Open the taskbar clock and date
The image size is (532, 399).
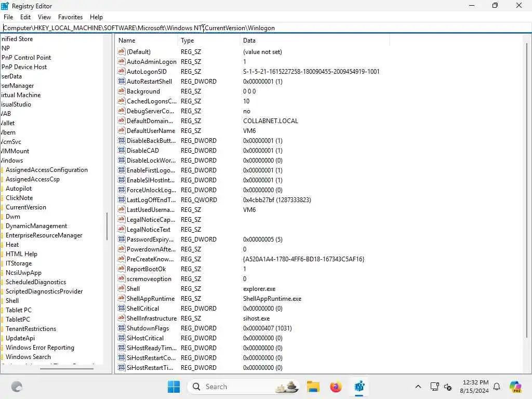pos(474,387)
